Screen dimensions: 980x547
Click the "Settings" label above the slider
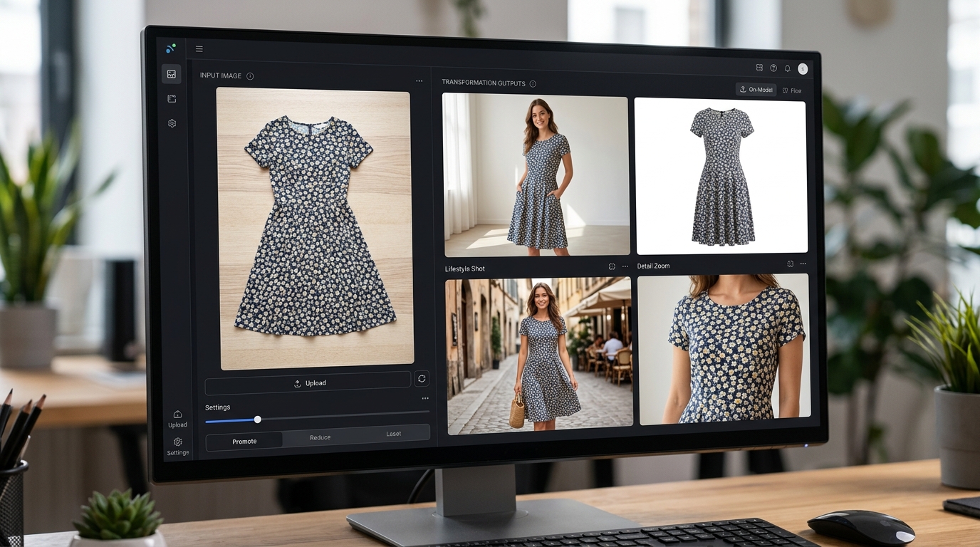coord(217,407)
